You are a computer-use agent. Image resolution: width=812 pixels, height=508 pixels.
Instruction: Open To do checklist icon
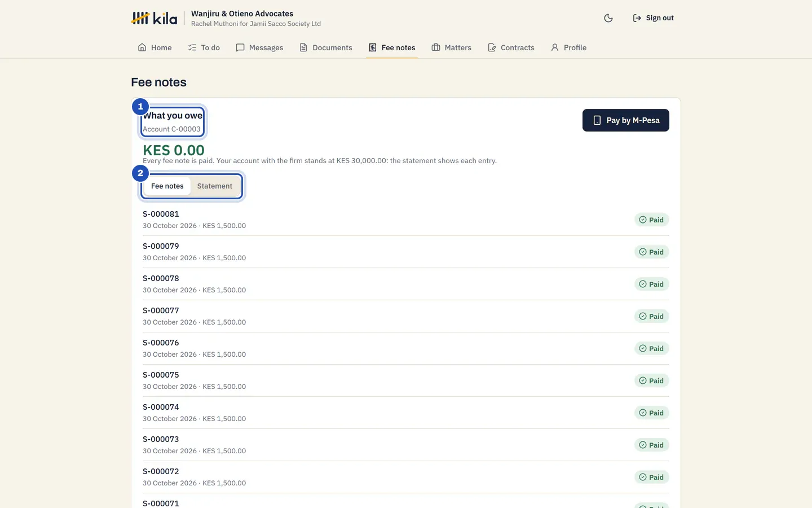coord(192,47)
